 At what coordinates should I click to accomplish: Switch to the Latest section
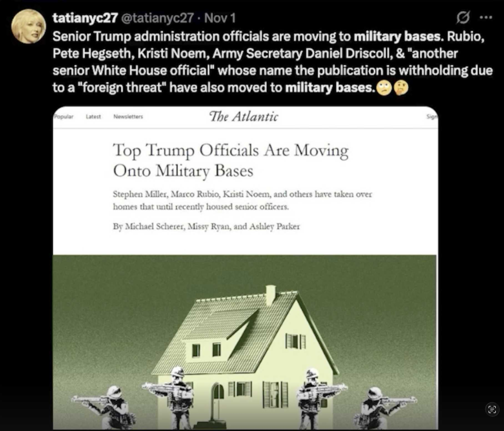[x=93, y=117]
